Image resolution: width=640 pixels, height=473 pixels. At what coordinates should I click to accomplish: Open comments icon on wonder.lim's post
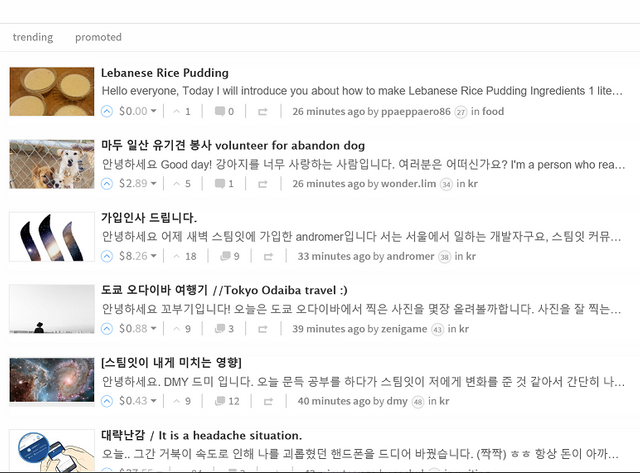[223, 184]
